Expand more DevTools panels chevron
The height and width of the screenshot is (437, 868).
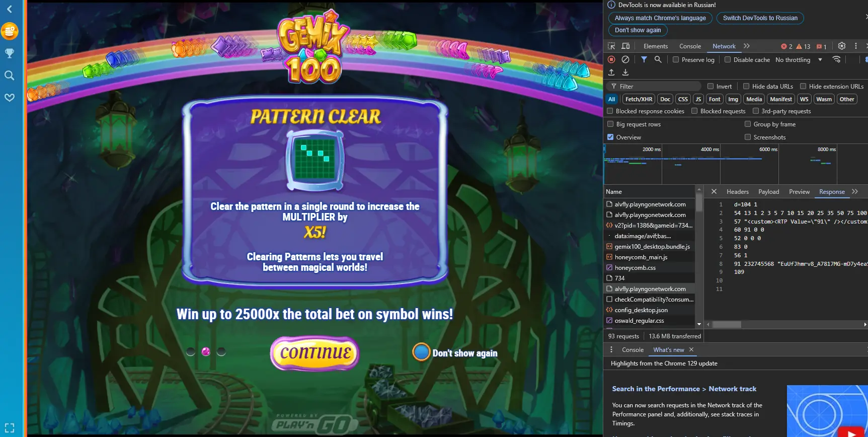tap(747, 46)
